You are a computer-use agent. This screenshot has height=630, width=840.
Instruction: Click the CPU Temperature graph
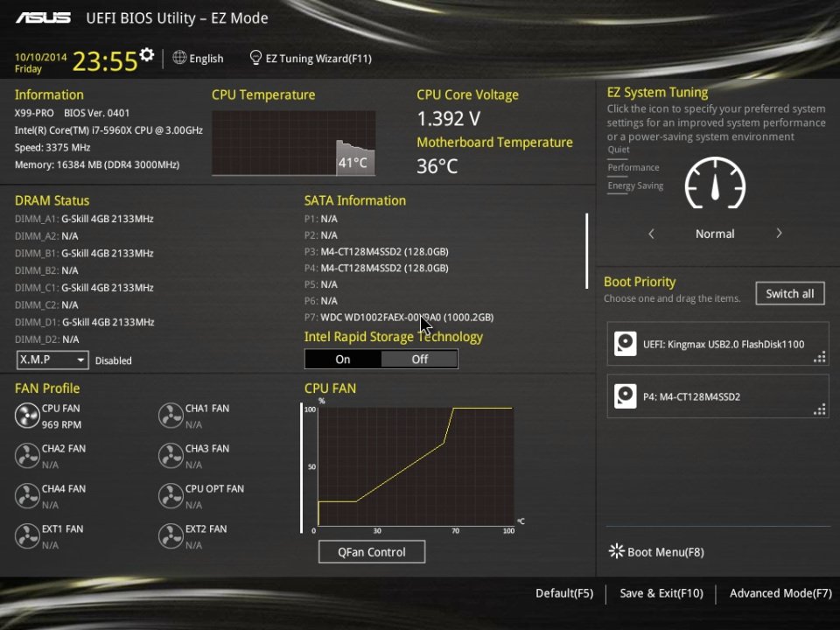click(x=294, y=143)
